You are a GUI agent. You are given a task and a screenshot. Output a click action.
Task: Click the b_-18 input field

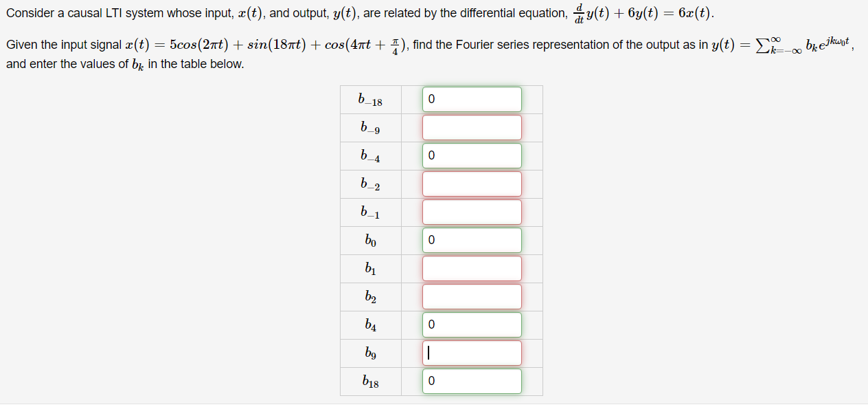472,99
